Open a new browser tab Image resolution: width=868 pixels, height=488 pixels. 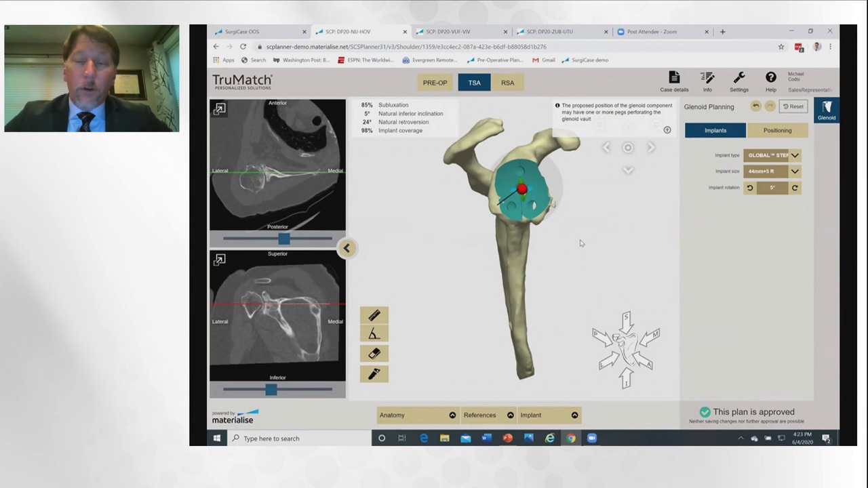point(722,32)
